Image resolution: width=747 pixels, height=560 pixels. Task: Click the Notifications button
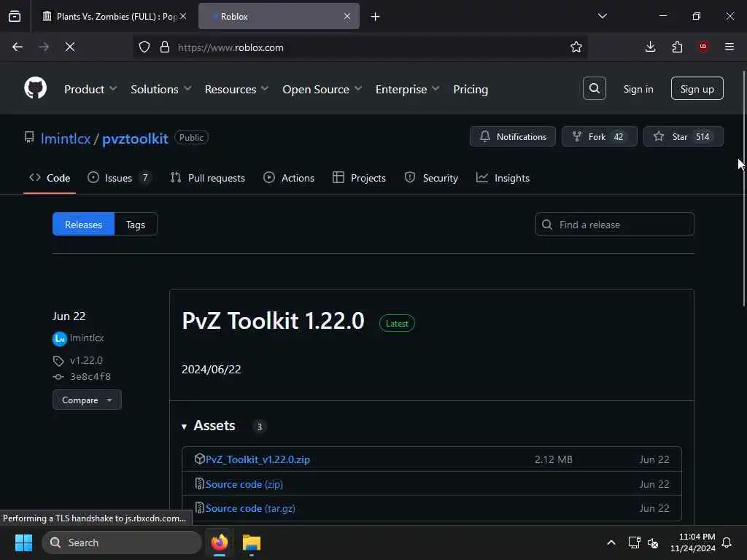513,136
